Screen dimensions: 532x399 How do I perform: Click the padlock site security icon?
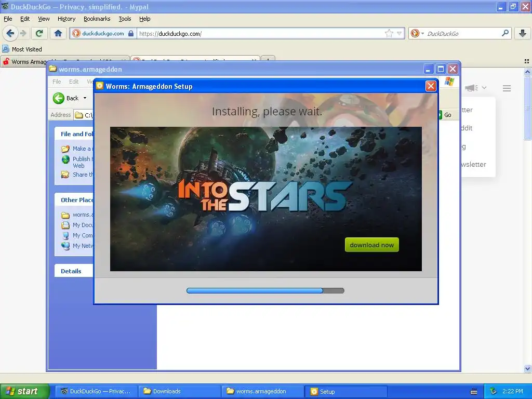tap(131, 33)
